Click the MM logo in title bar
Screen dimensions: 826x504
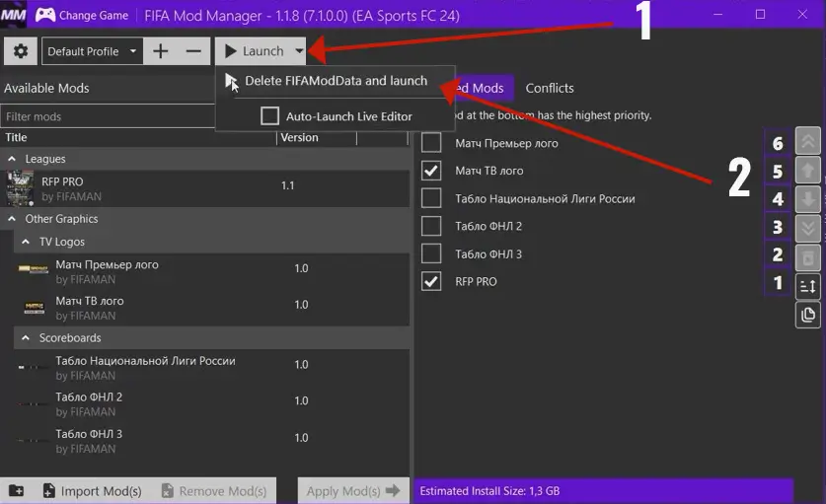tap(13, 15)
